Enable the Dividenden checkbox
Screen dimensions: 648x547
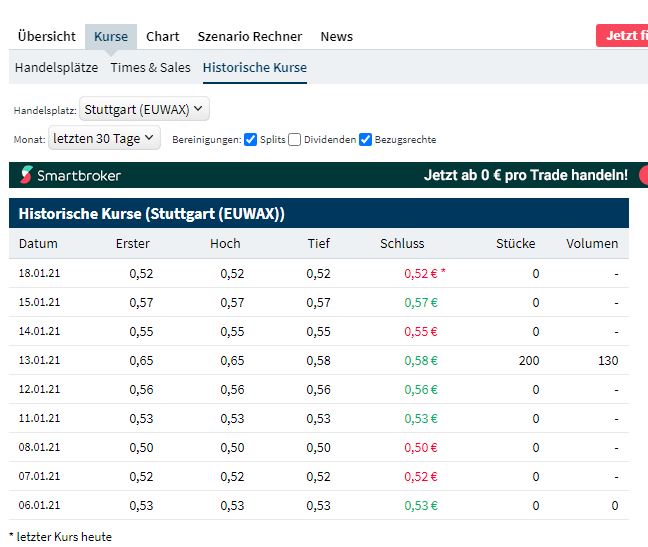(x=295, y=140)
